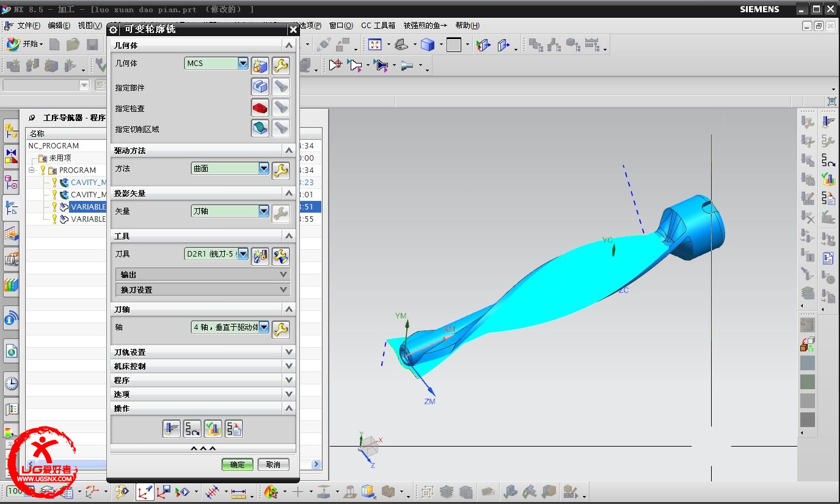The width and height of the screenshot is (840, 504).
Task: Expand the 输出 section
Action: (203, 275)
